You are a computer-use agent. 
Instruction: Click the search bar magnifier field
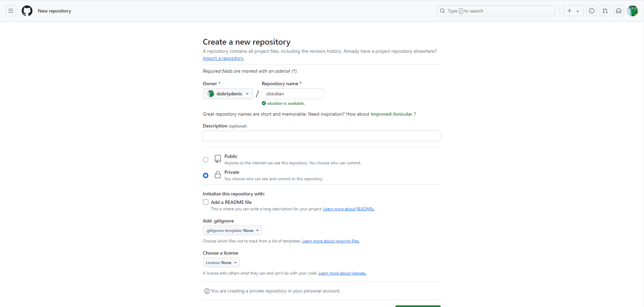[x=496, y=11]
